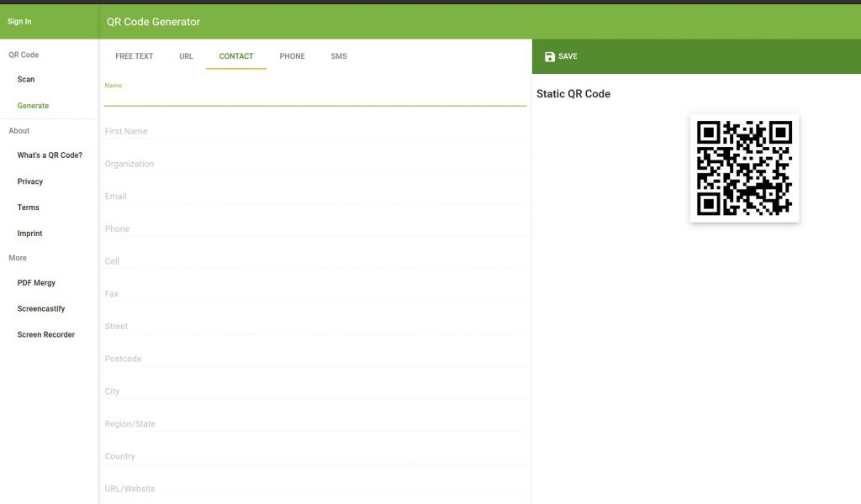Click the First Name field
Image resolution: width=861 pixels, height=504 pixels.
[315, 132]
